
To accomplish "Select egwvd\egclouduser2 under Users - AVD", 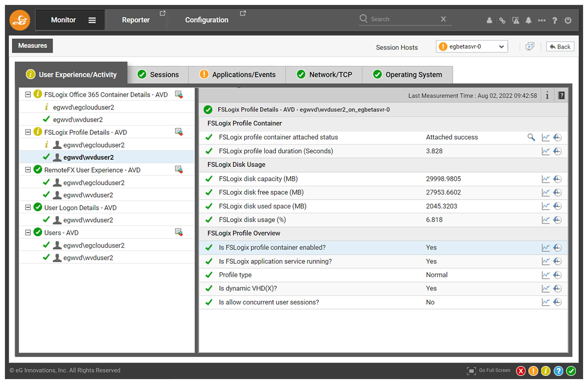I will pos(94,246).
